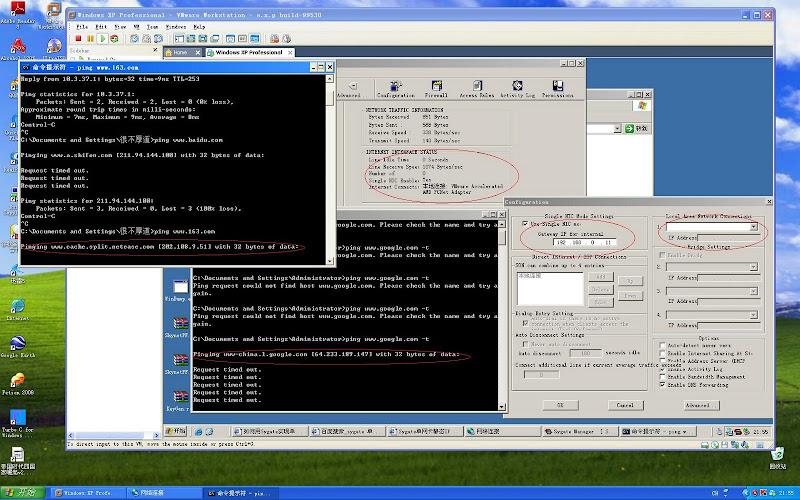Open the Configuration icon in Sygate Manager

tap(395, 89)
